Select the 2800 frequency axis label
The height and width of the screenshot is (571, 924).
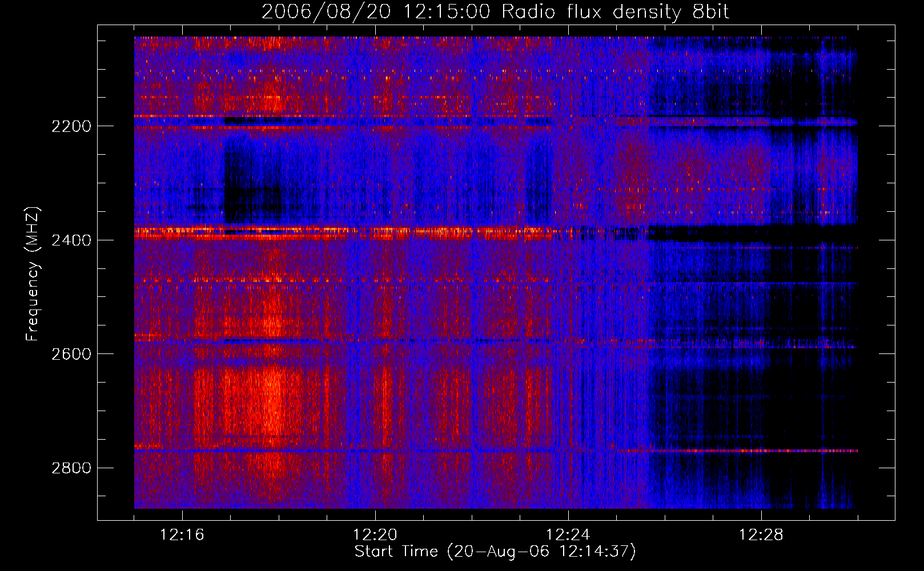pos(71,468)
